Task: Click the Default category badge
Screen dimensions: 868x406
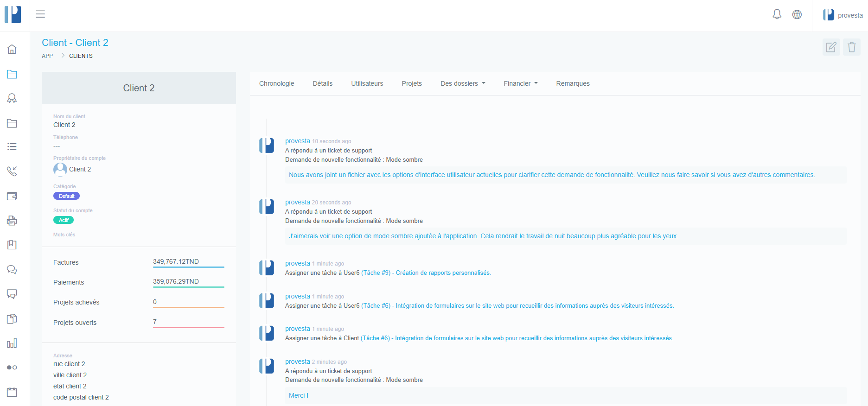Action: click(66, 196)
